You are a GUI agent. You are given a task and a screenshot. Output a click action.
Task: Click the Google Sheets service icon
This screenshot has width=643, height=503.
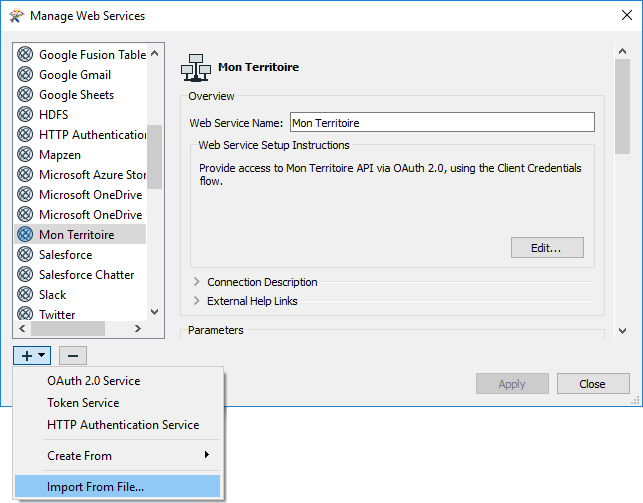(25, 95)
